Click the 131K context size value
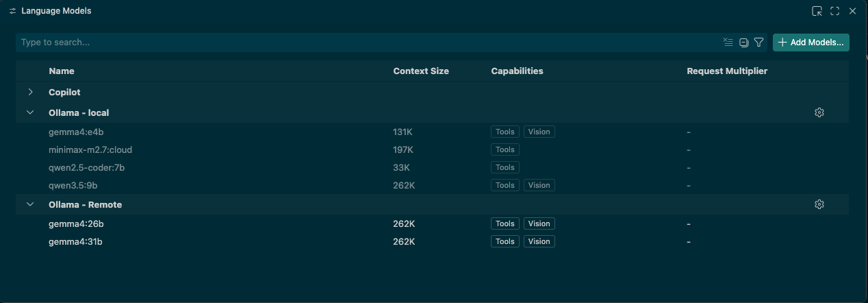 (403, 132)
